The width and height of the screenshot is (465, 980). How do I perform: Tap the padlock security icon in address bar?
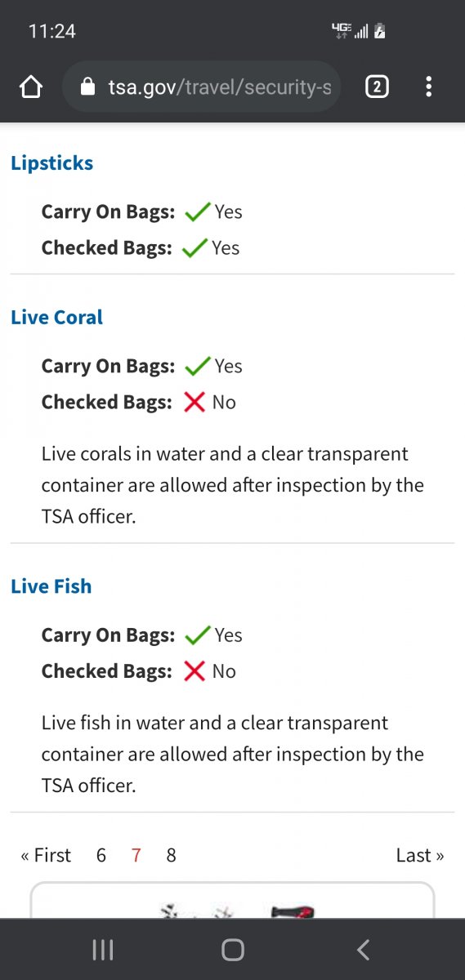[x=88, y=87]
